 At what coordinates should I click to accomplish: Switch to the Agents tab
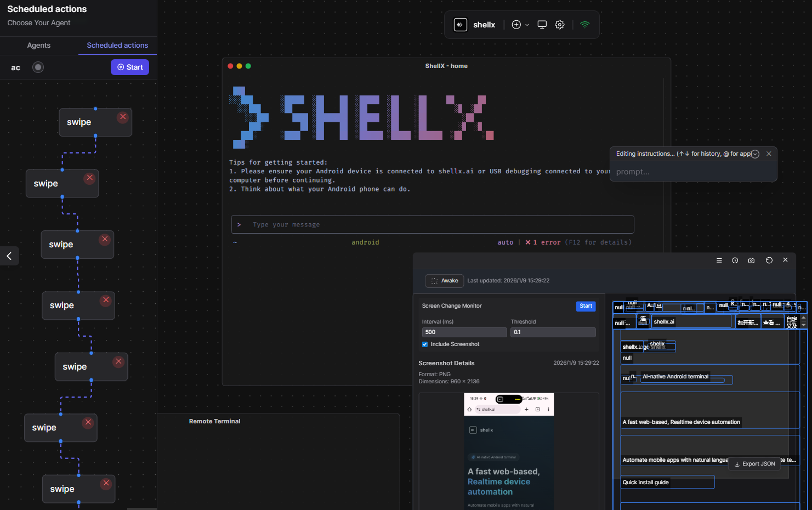point(38,45)
